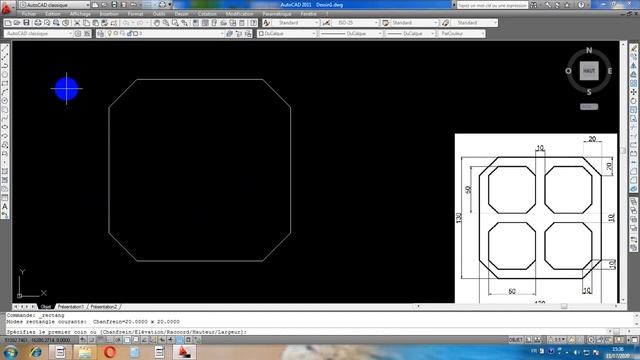640x360 pixels.
Task: Click the Plot printer icon in Standard toolbar
Action: 38,23
